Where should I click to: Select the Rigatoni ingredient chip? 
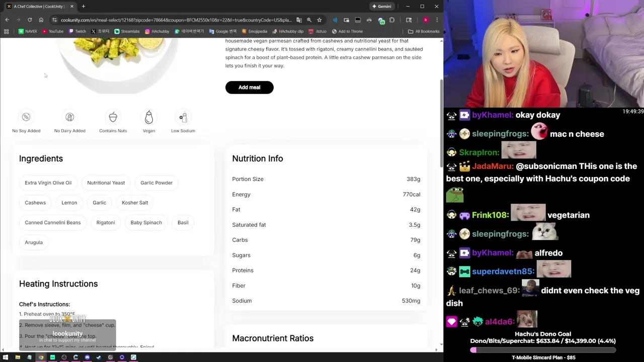coord(106,223)
